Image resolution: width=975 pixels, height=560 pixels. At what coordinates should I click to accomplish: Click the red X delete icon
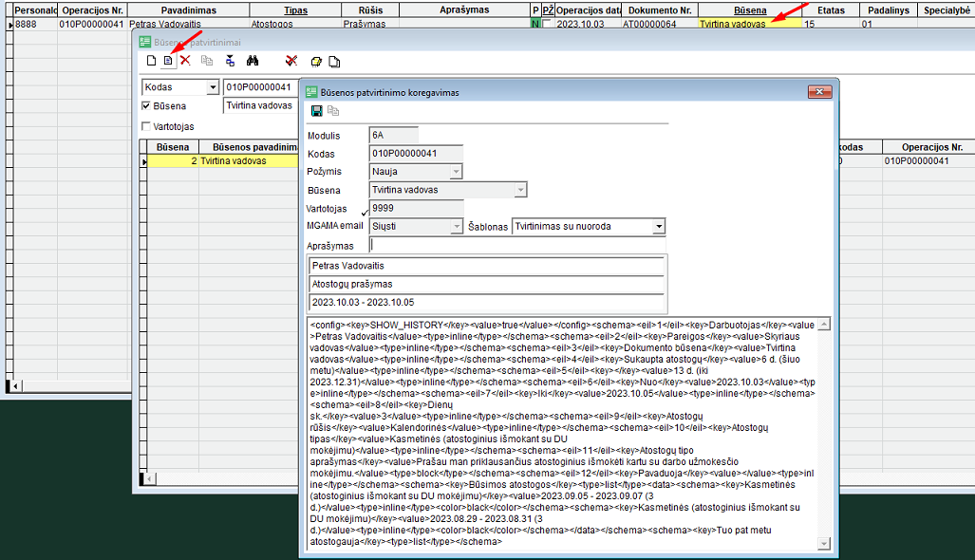[185, 61]
